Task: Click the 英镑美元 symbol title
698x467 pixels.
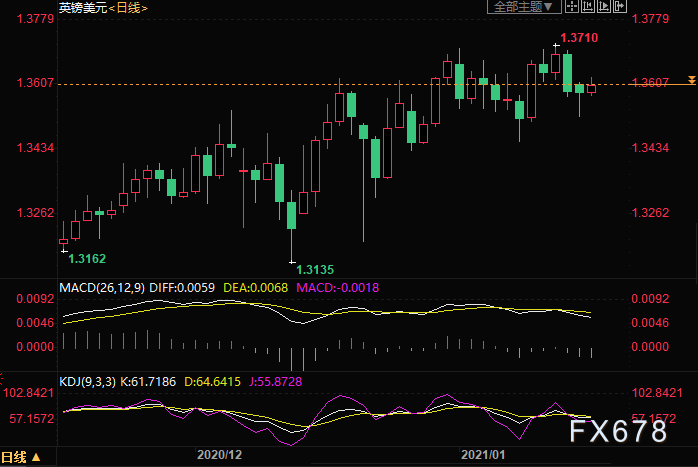Action: pyautogui.click(x=81, y=8)
